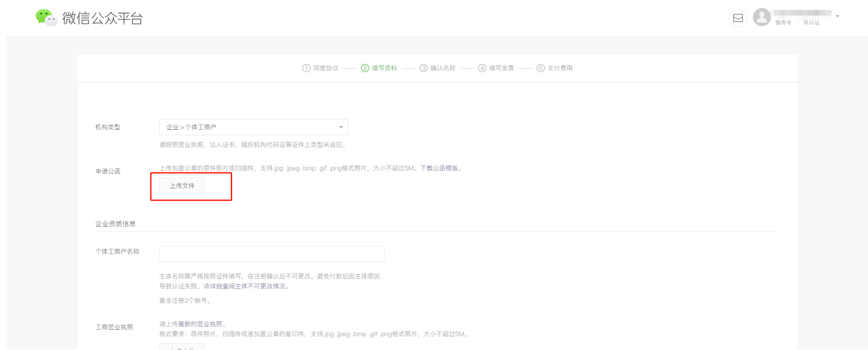
Task: Click the 申请公函 label
Action: (108, 171)
